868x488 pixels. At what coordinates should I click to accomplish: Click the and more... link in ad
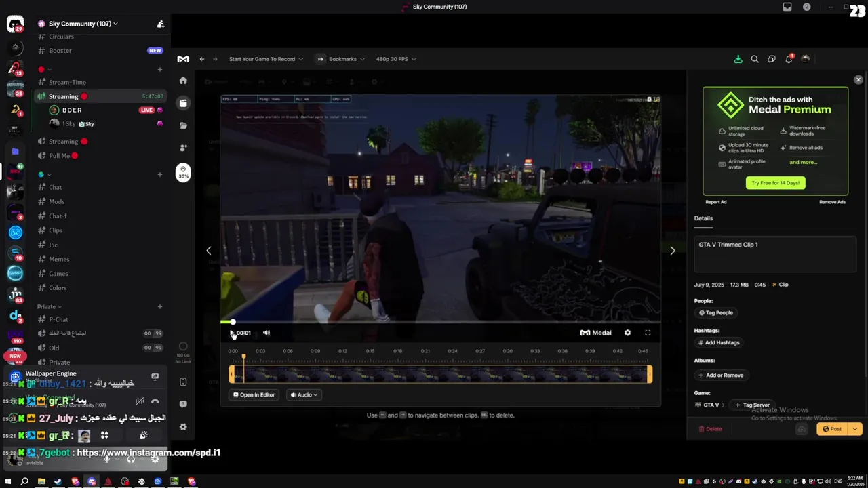click(x=803, y=163)
